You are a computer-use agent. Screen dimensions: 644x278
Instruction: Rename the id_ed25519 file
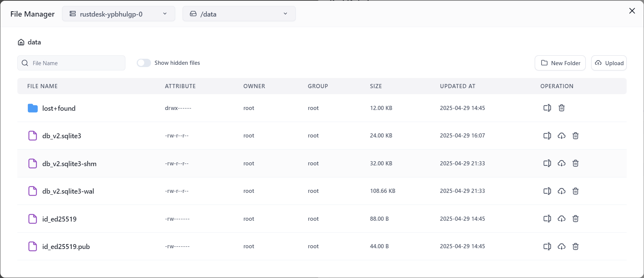click(547, 219)
